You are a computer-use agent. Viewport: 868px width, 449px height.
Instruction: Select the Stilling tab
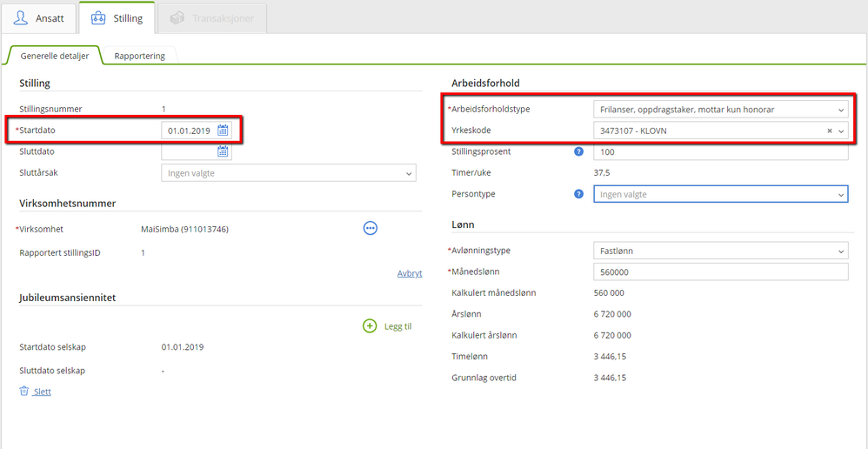tap(116, 17)
